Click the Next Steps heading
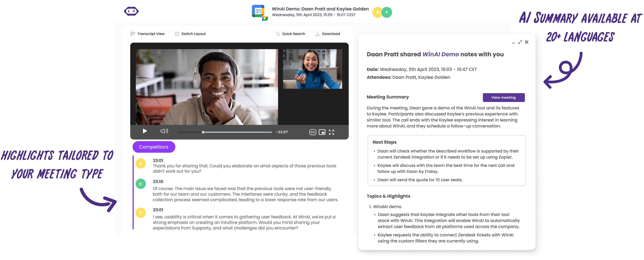The image size is (644, 260). point(384,142)
